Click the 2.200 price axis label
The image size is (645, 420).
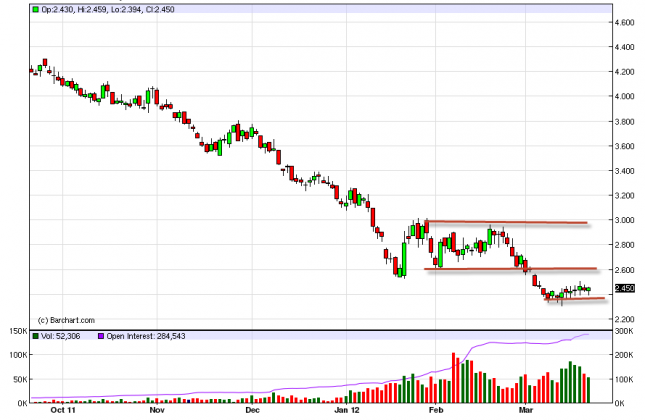[x=624, y=319]
